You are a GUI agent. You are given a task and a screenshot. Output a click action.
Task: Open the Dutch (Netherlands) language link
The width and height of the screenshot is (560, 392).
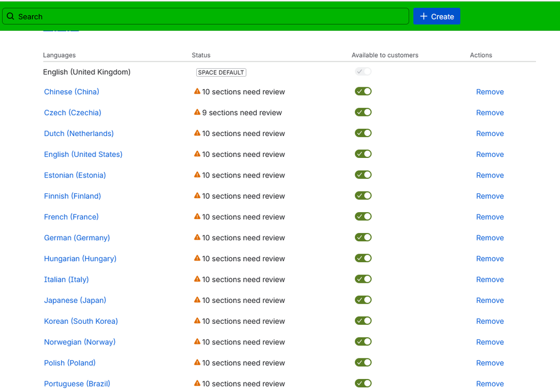(78, 133)
